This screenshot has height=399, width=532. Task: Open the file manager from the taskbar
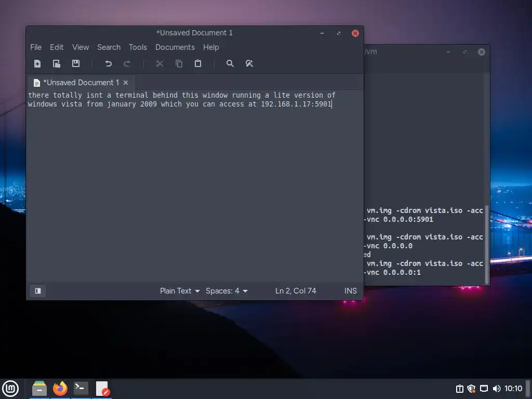tap(39, 389)
